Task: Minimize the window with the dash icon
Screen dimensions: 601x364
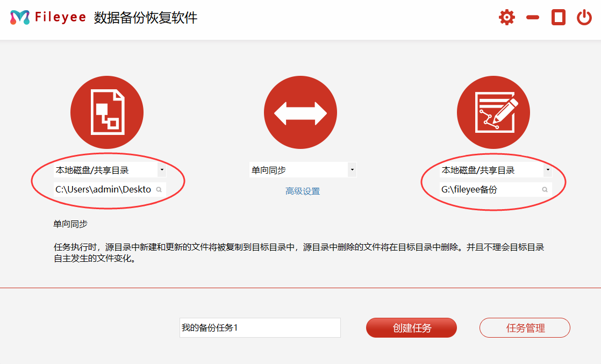Action: point(533,18)
